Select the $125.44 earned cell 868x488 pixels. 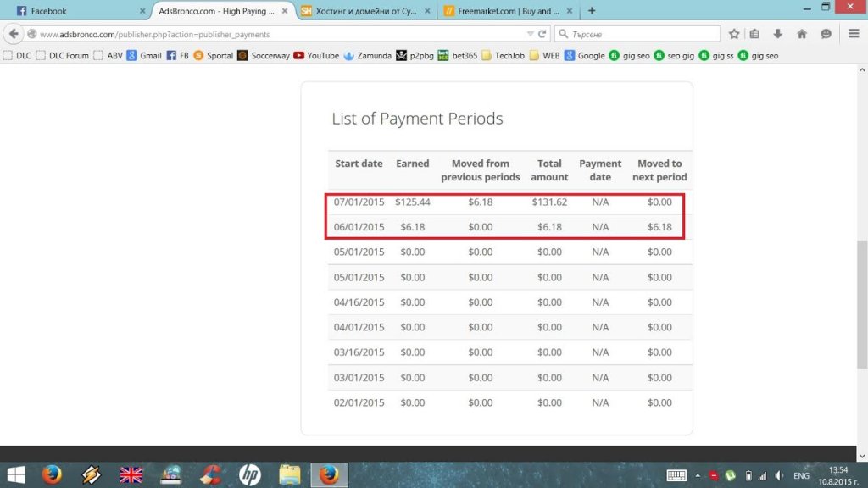pyautogui.click(x=413, y=202)
